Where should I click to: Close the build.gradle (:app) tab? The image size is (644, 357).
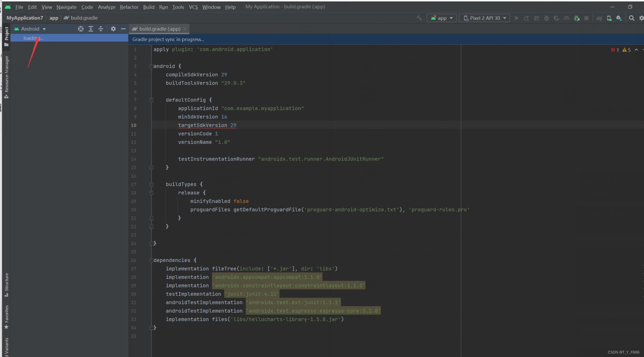[185, 29]
